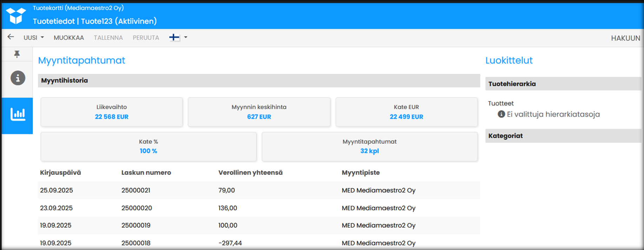Pin the sidebar with pushpin icon
The height and width of the screenshot is (250, 644).
[x=17, y=54]
